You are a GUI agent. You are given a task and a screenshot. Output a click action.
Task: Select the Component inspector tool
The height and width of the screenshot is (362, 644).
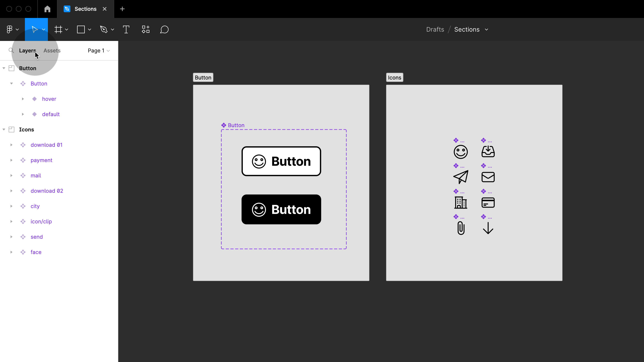point(146,29)
